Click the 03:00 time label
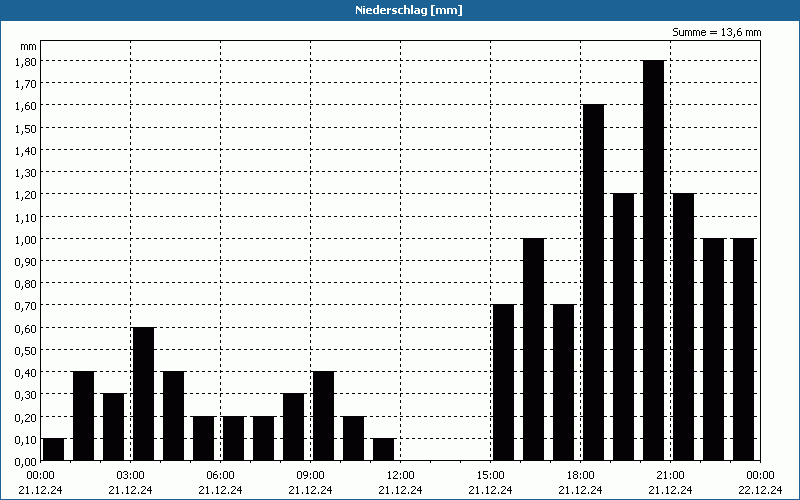 click(x=130, y=476)
